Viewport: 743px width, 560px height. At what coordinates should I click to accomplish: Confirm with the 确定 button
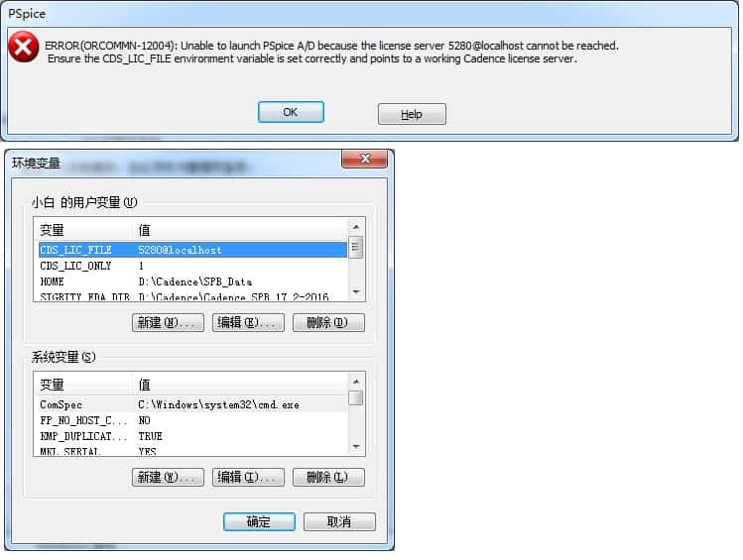click(x=259, y=521)
